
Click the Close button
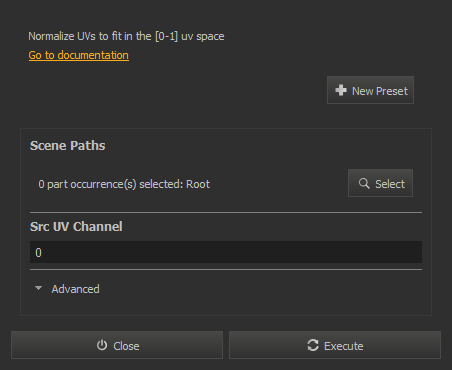(117, 345)
